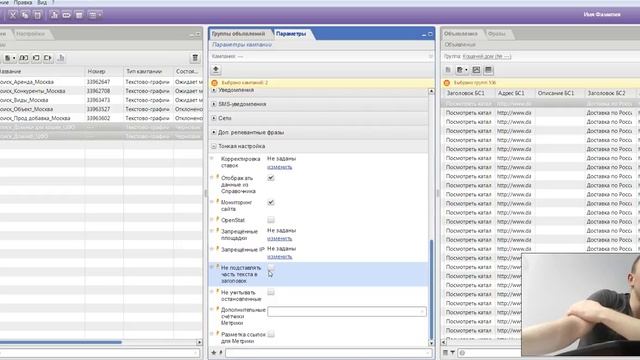Open the Вид menu
Screen dimensions: 640x360
point(42,2)
